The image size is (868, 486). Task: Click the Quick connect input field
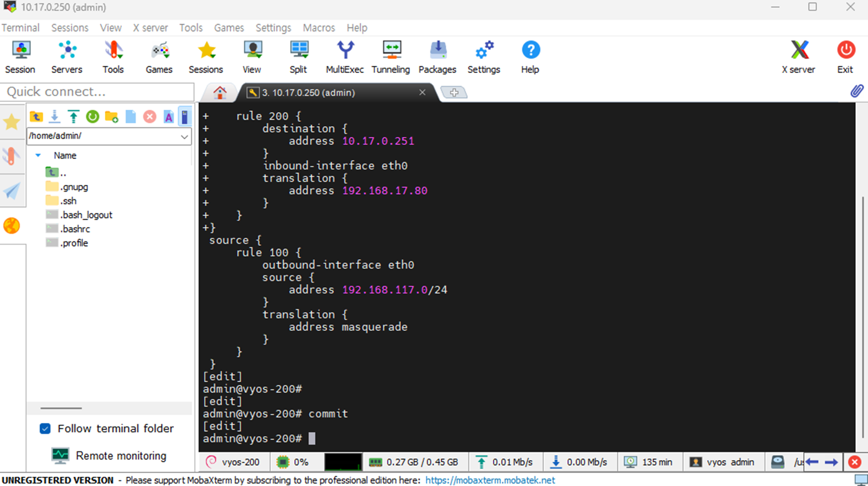click(97, 92)
